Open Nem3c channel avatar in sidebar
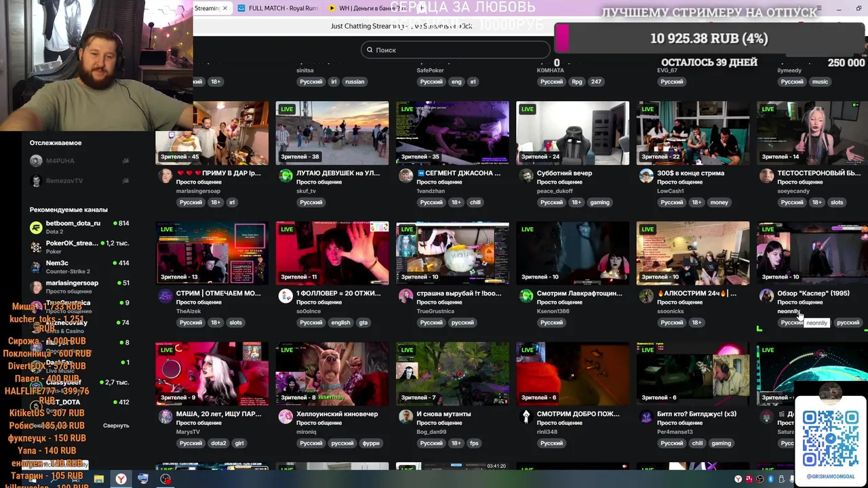The height and width of the screenshot is (488, 868). pyautogui.click(x=36, y=266)
